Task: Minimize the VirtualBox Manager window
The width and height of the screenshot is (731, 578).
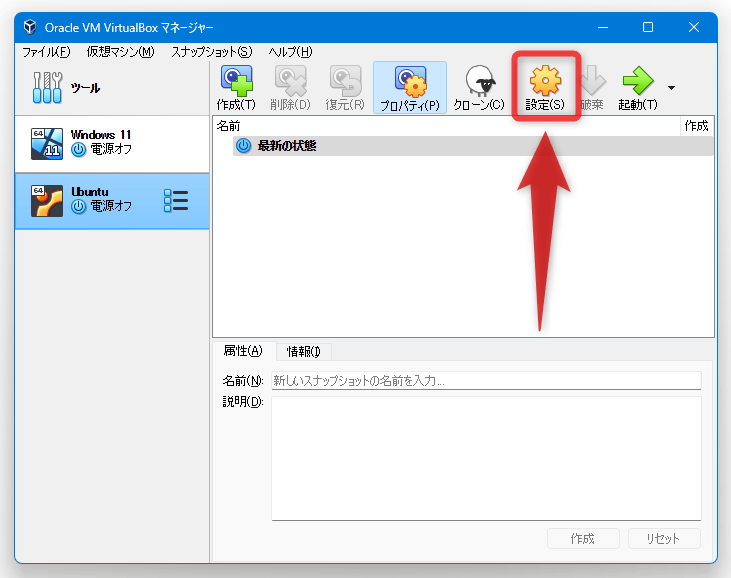Action: pos(603,28)
